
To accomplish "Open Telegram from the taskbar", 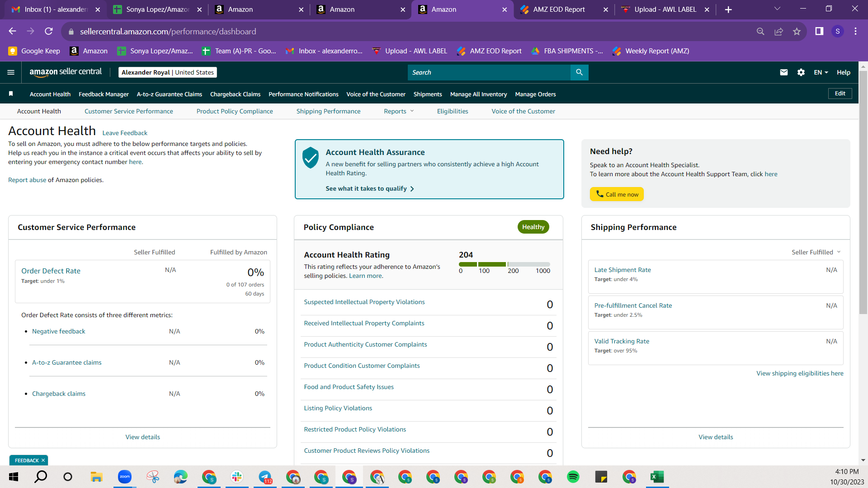I will click(265, 477).
